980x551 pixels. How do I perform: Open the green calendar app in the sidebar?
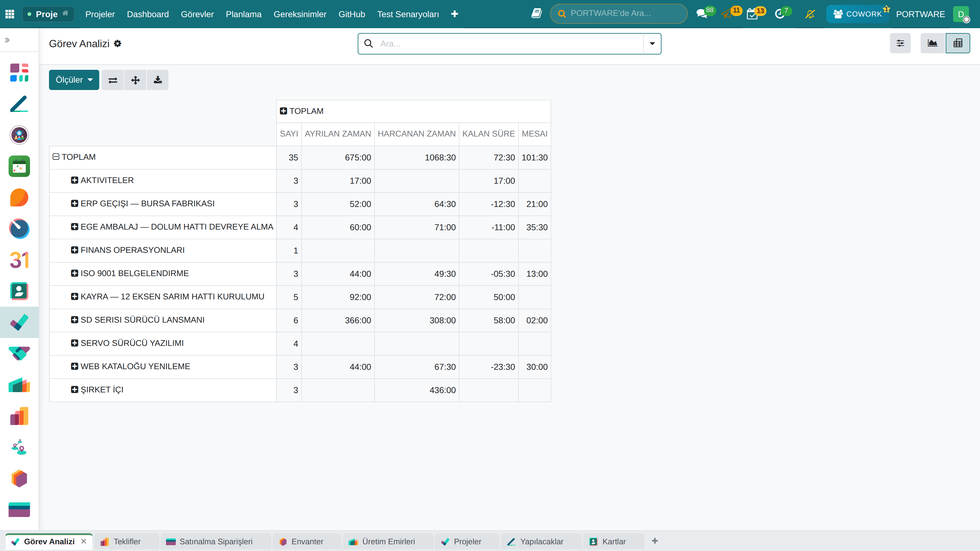(x=19, y=166)
